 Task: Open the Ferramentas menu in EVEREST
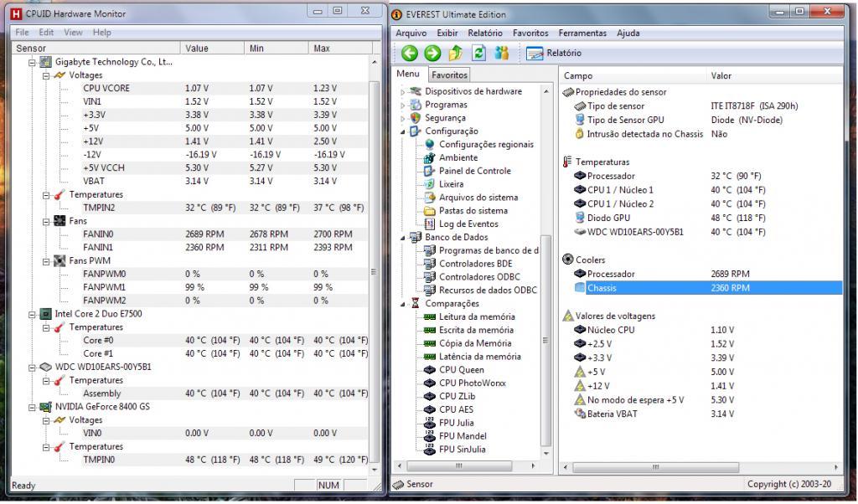[582, 33]
